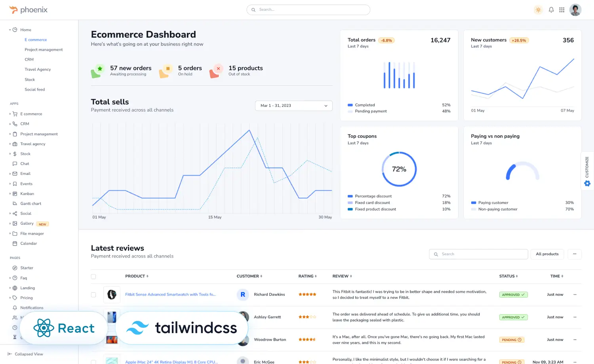Click the Landing globe icon
Image resolution: width=594 pixels, height=364 pixels.
tap(15, 288)
